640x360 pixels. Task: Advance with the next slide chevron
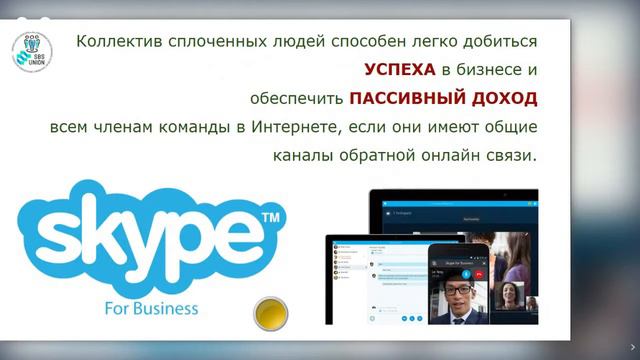[x=633, y=347]
